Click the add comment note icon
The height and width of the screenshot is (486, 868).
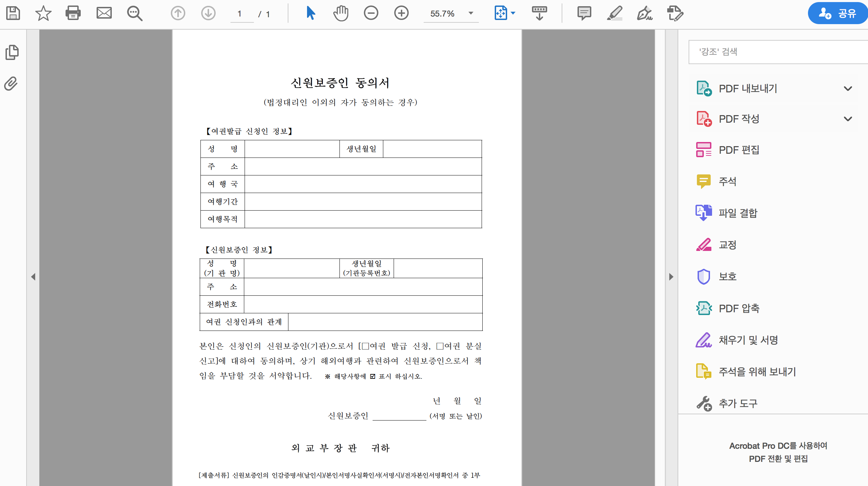[584, 13]
